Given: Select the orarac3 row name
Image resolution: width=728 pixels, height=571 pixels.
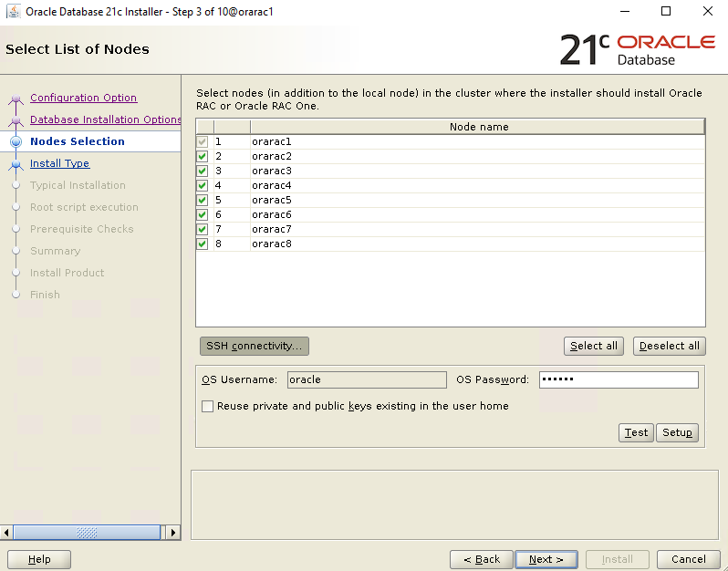Looking at the screenshot, I should 272,171.
